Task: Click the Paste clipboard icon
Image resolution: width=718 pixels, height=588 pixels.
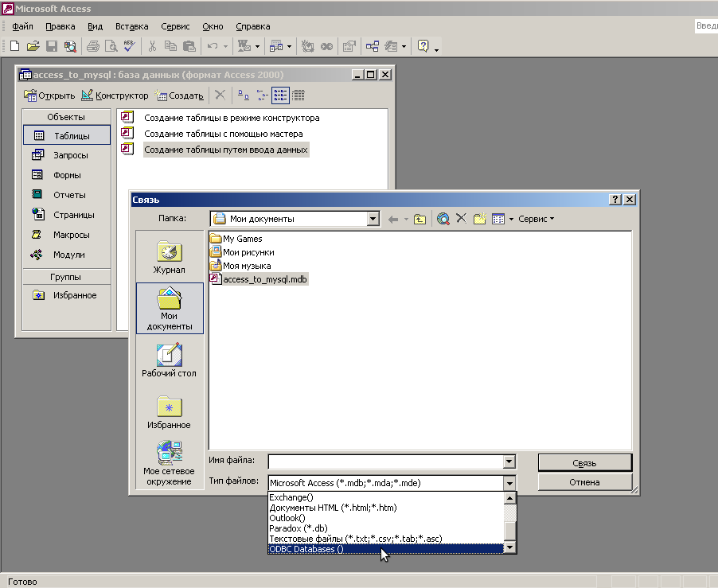Action: coord(189,46)
